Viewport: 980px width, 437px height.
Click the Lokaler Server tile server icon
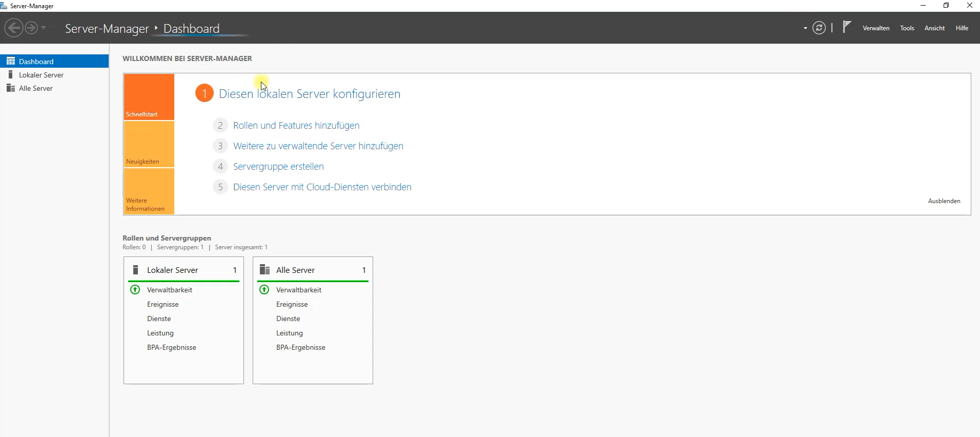coord(136,270)
